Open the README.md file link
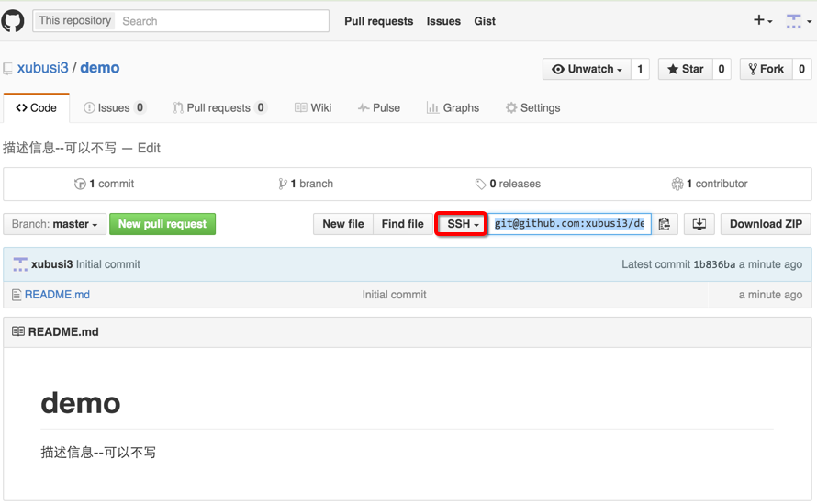 57,295
